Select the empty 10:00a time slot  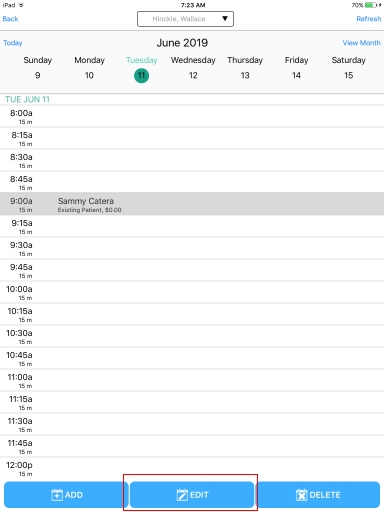coord(192,292)
